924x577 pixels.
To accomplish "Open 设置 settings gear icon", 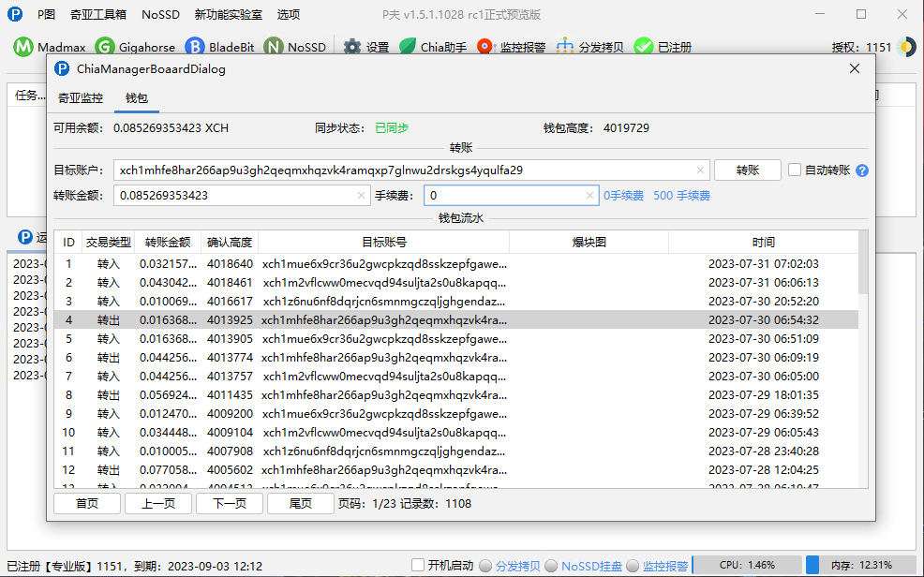I will 352,47.
